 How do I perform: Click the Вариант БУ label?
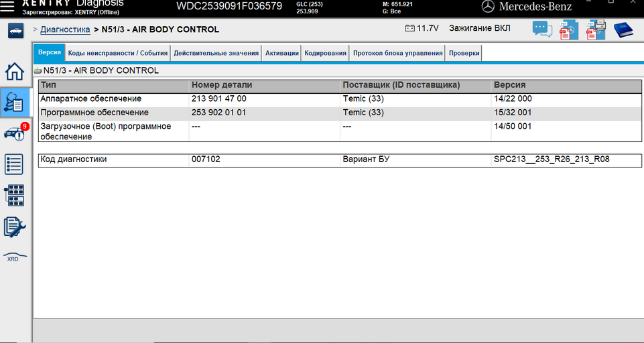point(367,159)
